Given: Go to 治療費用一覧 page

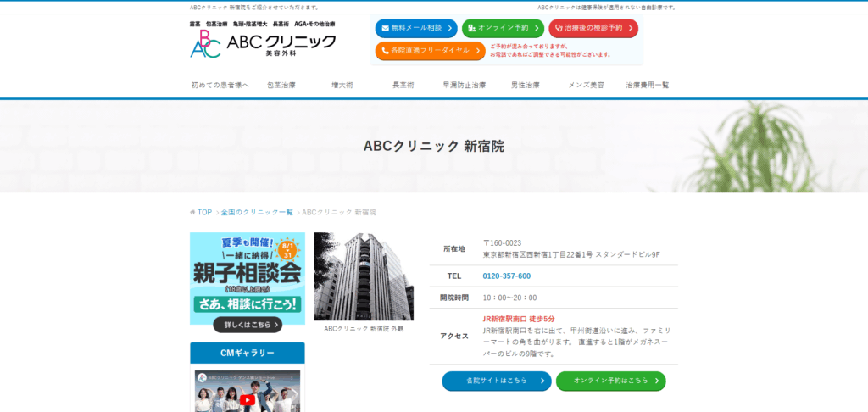Looking at the screenshot, I should point(648,85).
